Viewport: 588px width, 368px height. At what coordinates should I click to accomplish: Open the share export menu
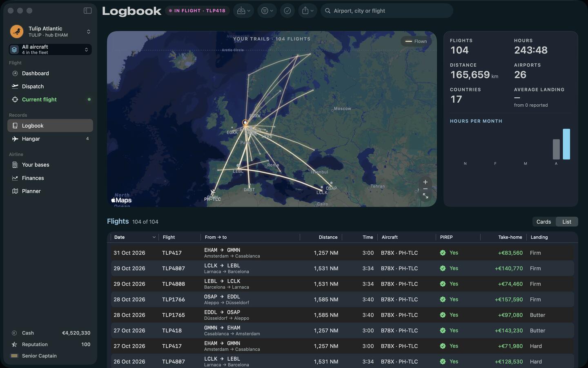pos(308,11)
